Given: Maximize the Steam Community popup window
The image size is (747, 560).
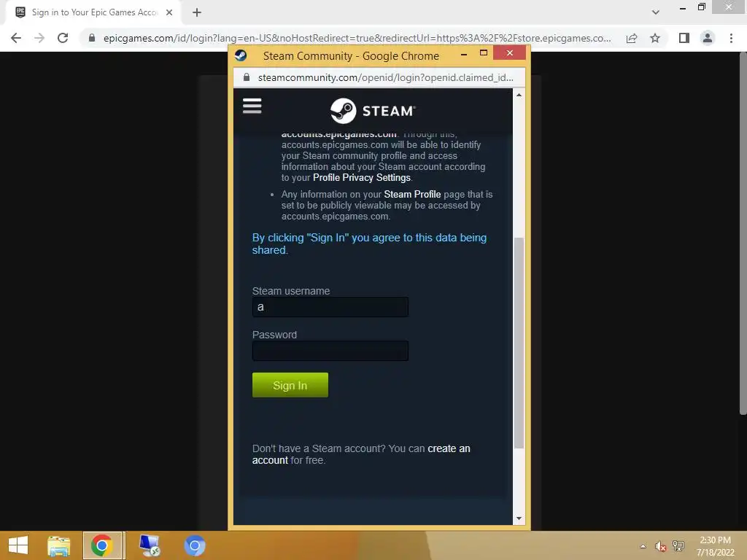Looking at the screenshot, I should pyautogui.click(x=484, y=52).
